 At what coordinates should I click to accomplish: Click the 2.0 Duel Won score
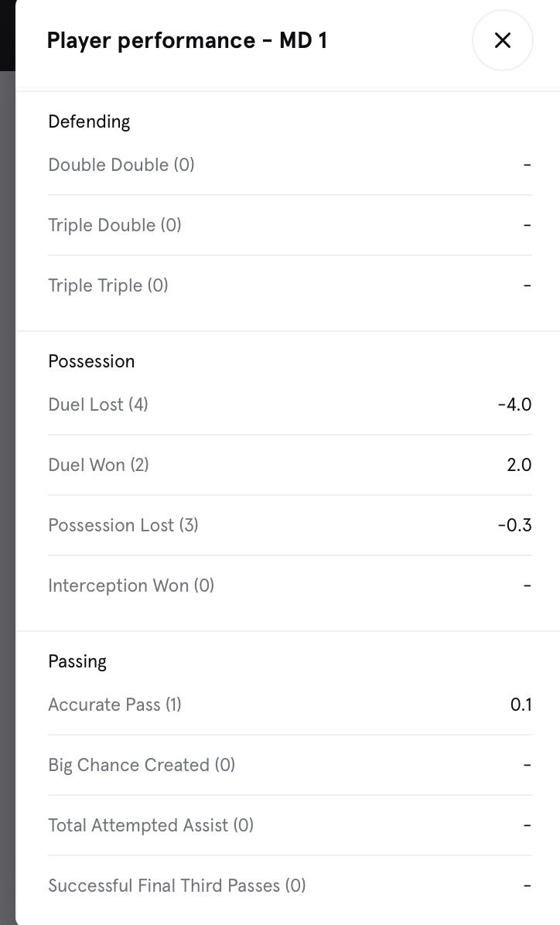tap(519, 465)
